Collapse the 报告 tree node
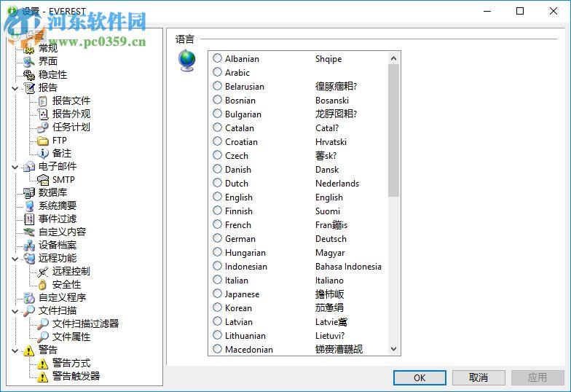The width and height of the screenshot is (571, 392). [x=15, y=88]
